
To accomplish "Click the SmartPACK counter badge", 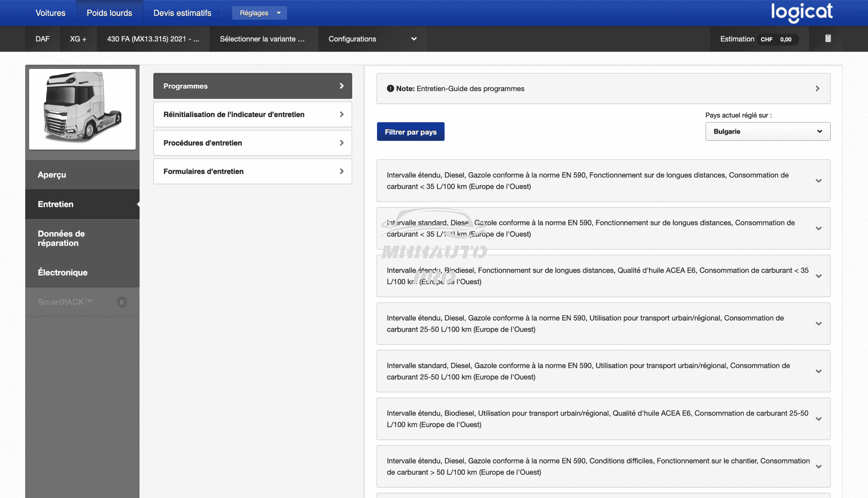I will click(x=121, y=302).
